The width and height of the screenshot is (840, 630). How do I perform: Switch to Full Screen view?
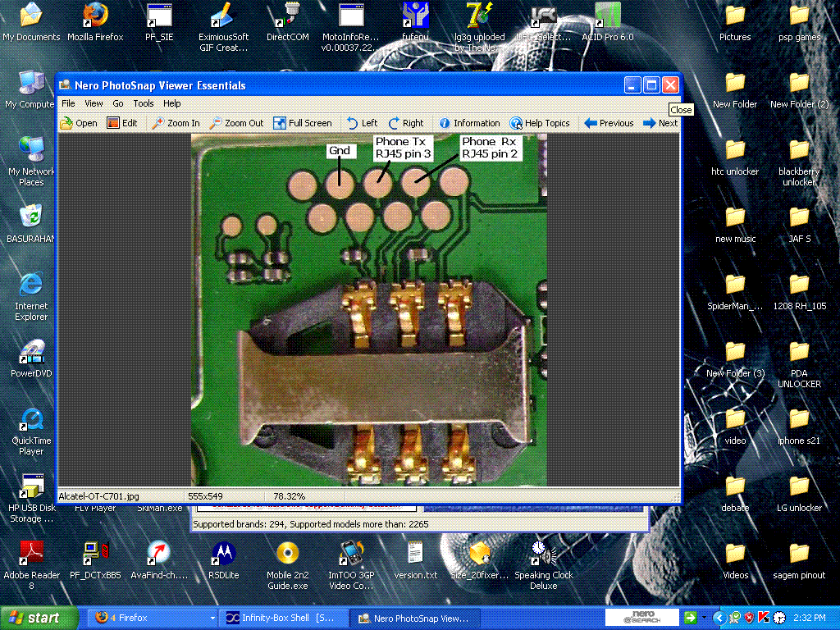[x=302, y=123]
